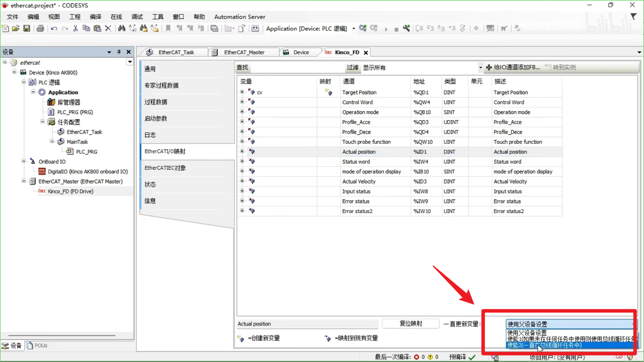This screenshot has width=644, height=362.
Task: Switch to the POUs panel tab
Action: coord(37,345)
